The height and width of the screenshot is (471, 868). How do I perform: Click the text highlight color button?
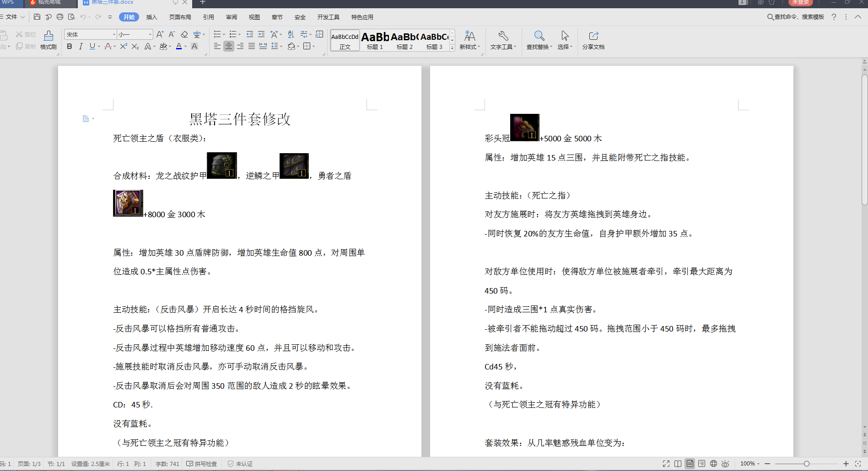click(x=163, y=46)
